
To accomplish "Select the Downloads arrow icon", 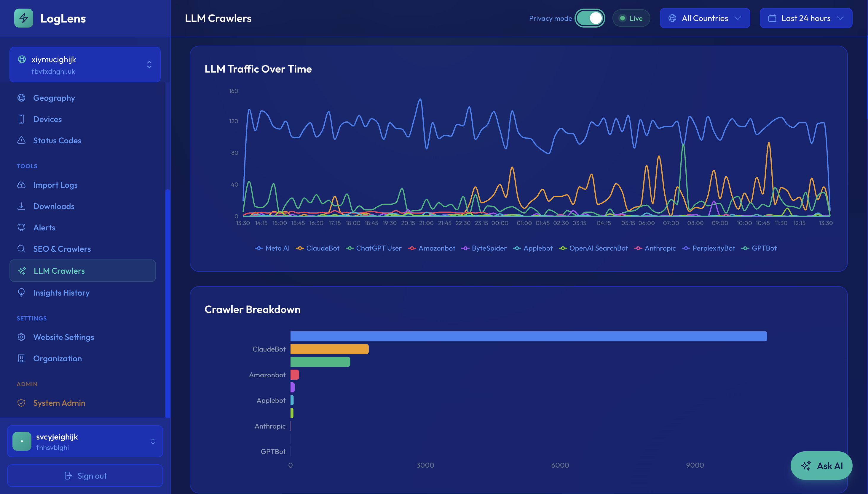I will tap(21, 206).
